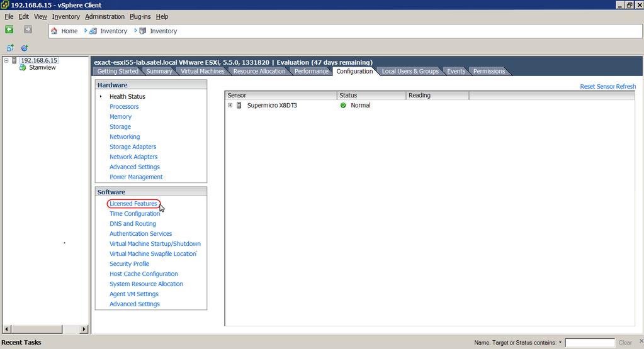The height and width of the screenshot is (349, 644).
Task: Open Agent VM Settings
Action: (134, 294)
